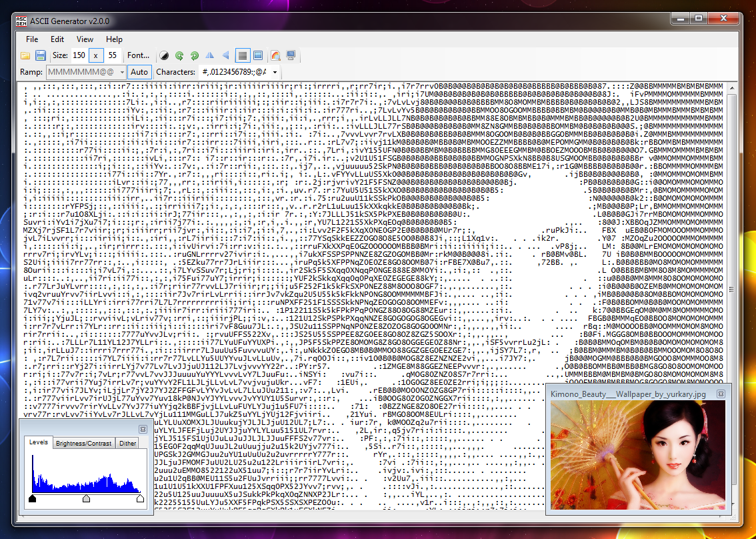Click the vertical scrollbar up arrow

[x=731, y=88]
